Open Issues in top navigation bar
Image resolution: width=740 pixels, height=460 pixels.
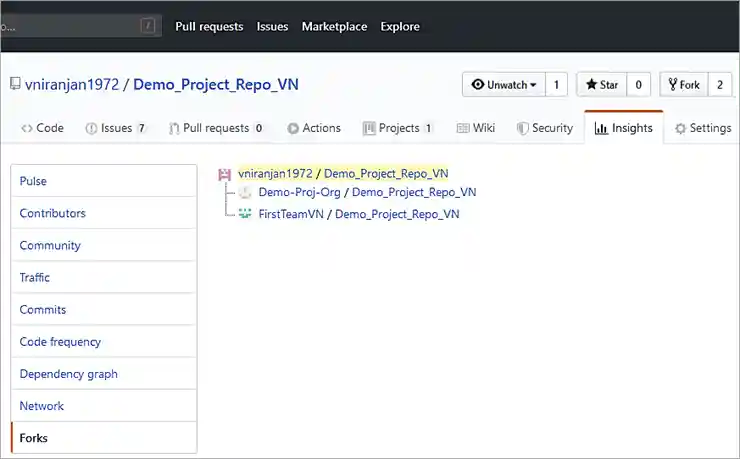coord(272,26)
